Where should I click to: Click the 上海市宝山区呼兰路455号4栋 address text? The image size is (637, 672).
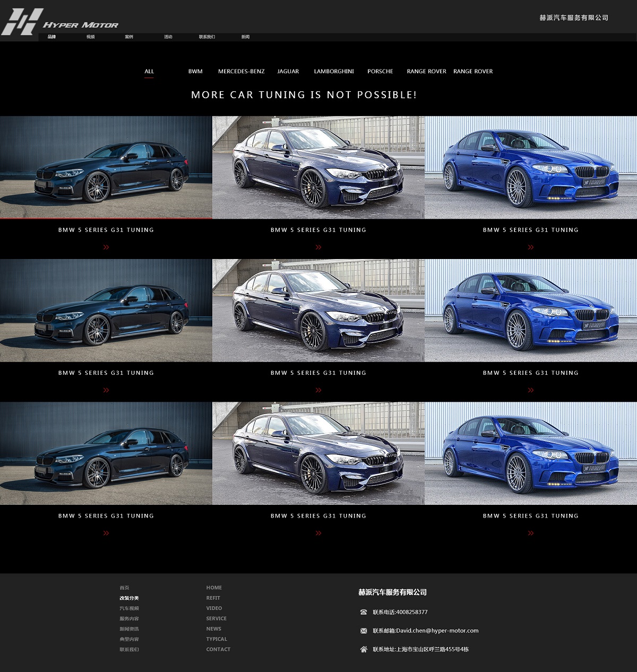point(433,649)
